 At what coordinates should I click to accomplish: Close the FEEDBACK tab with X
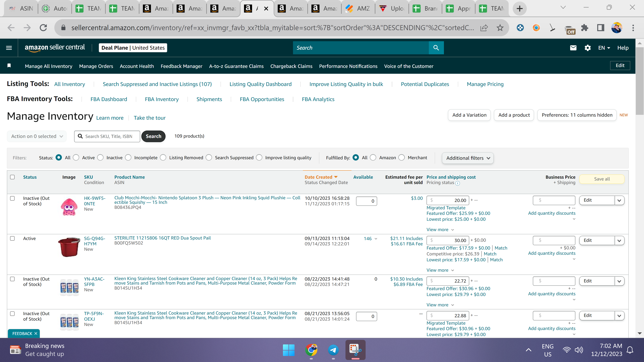(36, 334)
